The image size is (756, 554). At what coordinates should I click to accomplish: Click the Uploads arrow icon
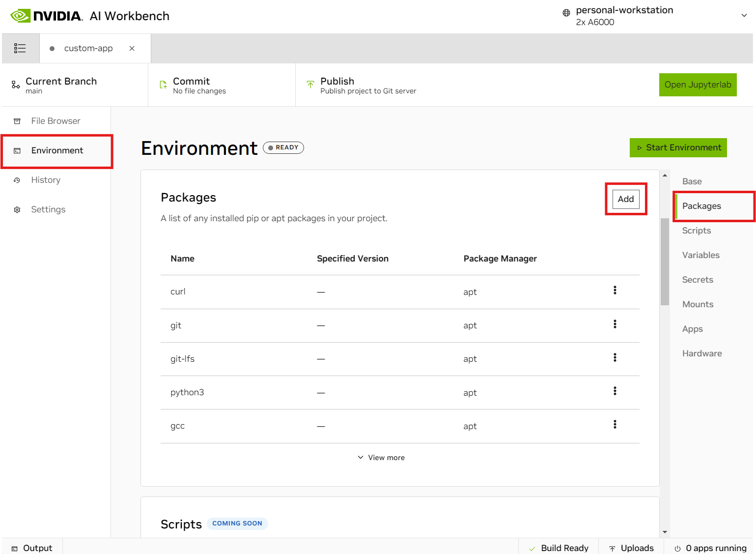click(612, 549)
